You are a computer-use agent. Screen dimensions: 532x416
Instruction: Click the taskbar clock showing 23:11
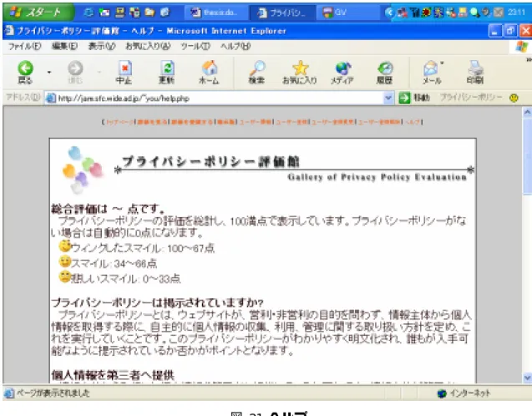517,13
